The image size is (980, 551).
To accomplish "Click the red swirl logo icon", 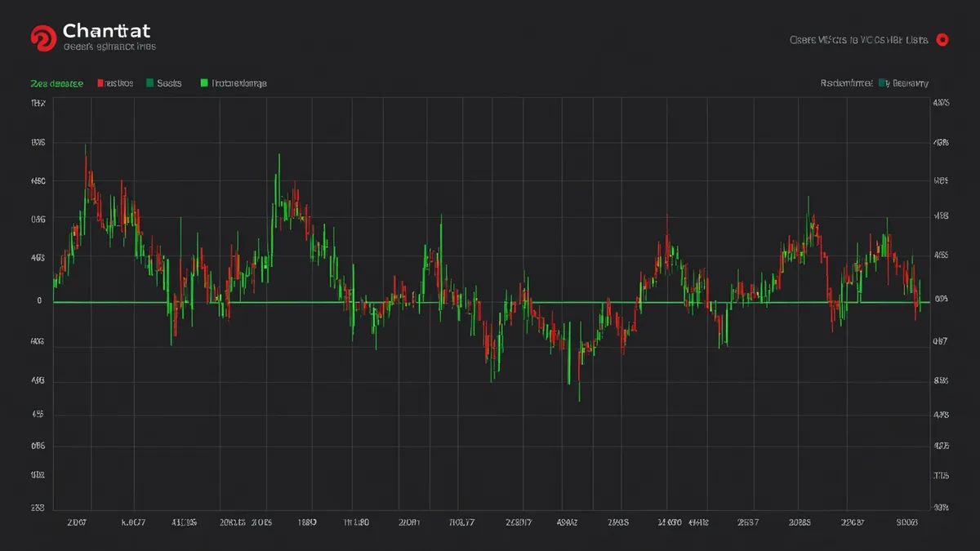I will point(42,38).
